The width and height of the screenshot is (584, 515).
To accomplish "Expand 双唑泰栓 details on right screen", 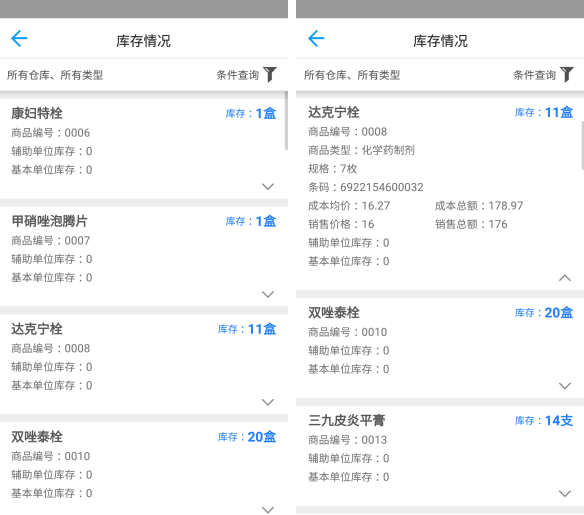I will point(565,386).
